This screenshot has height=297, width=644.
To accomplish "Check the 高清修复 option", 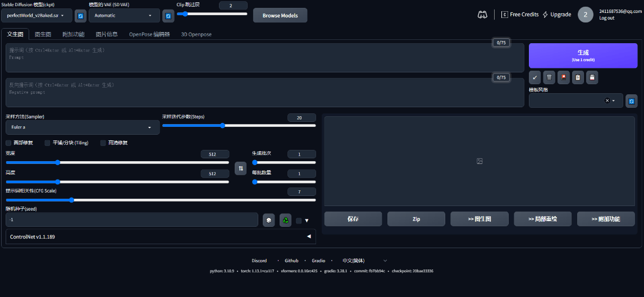I will coord(103,143).
